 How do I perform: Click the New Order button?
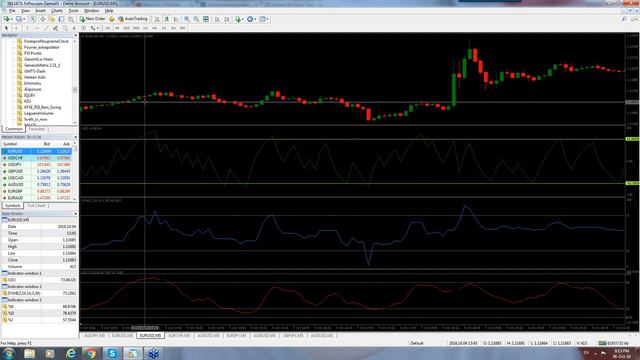pos(92,19)
